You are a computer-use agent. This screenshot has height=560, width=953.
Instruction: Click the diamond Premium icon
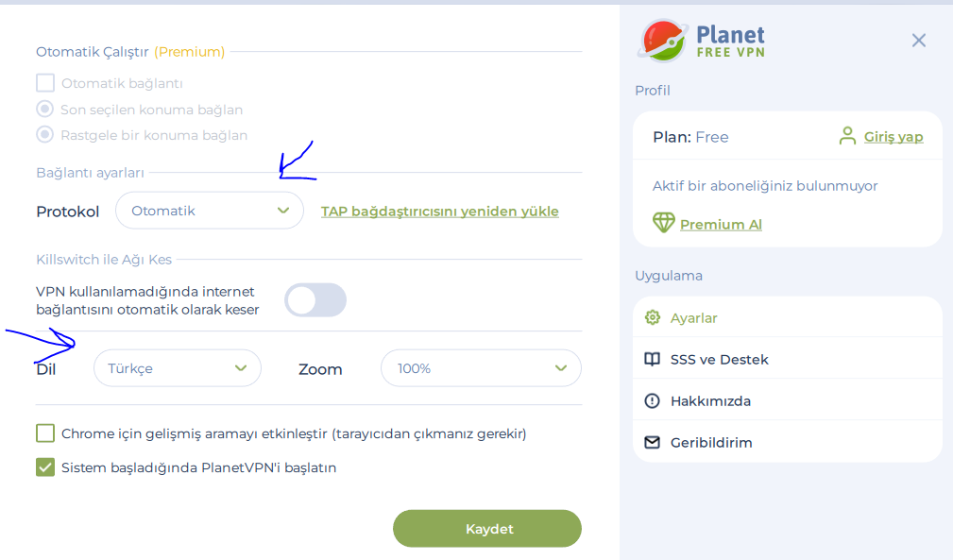tap(663, 223)
